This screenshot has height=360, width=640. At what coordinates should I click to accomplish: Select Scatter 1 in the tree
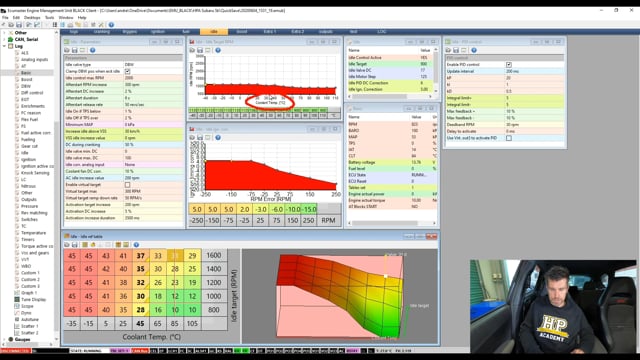(30, 326)
